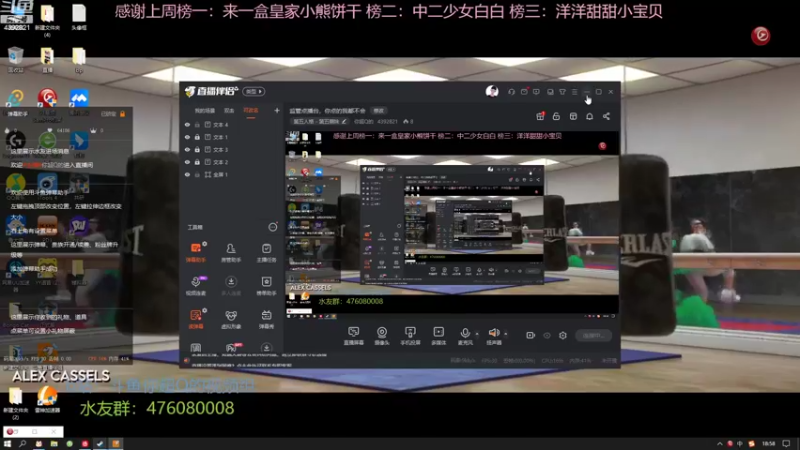Add a multimedia source

coord(438,336)
